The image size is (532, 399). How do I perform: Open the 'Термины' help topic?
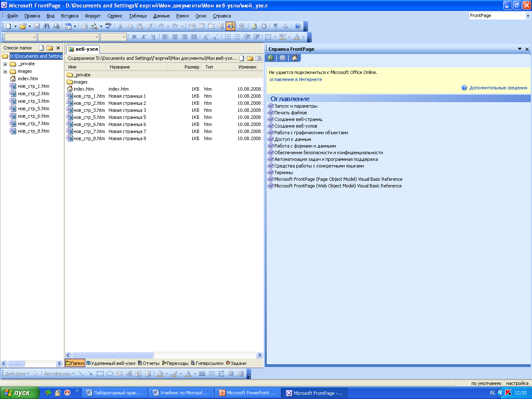click(283, 172)
